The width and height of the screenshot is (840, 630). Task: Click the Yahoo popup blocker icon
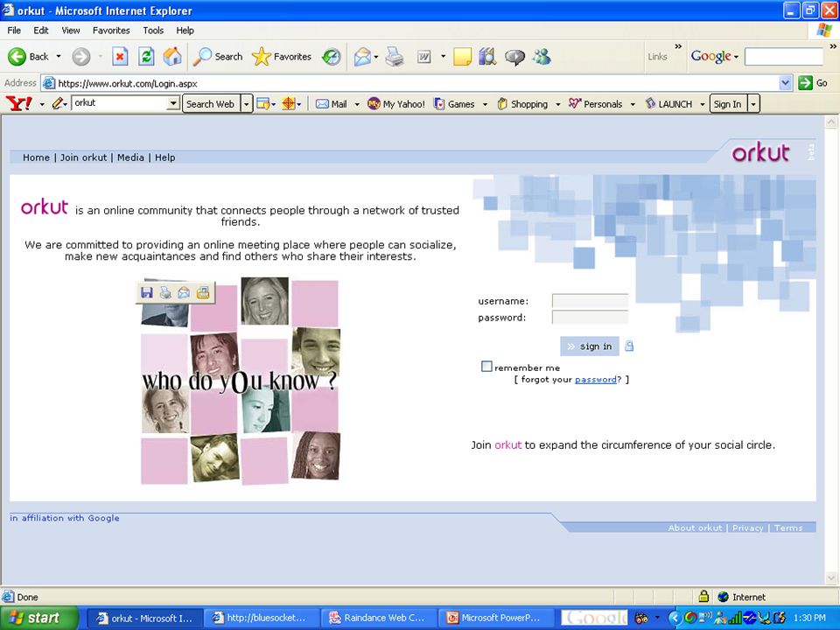263,104
